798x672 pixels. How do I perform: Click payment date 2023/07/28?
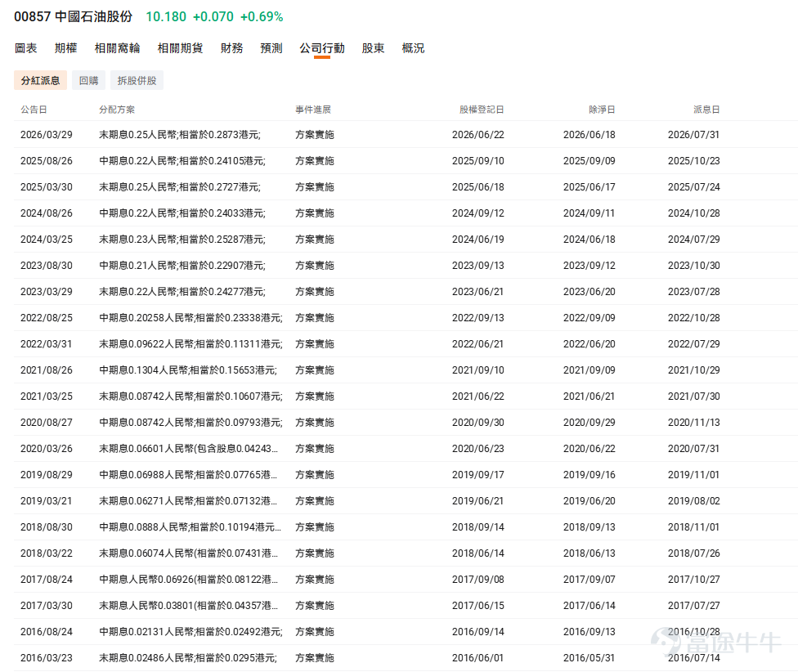693,292
